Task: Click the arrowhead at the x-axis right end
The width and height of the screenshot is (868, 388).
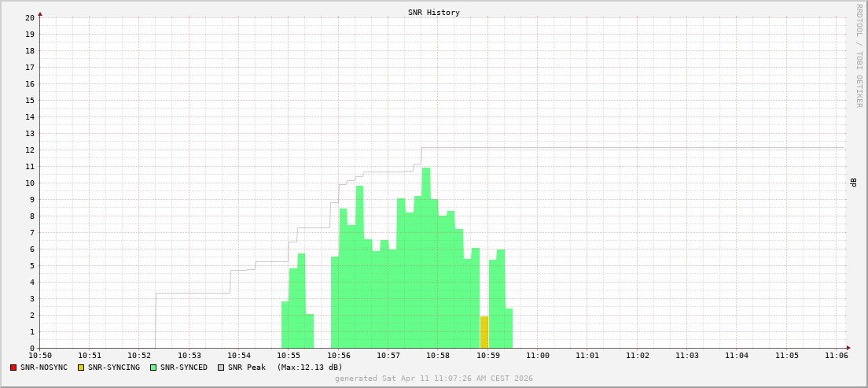Action: (x=848, y=348)
